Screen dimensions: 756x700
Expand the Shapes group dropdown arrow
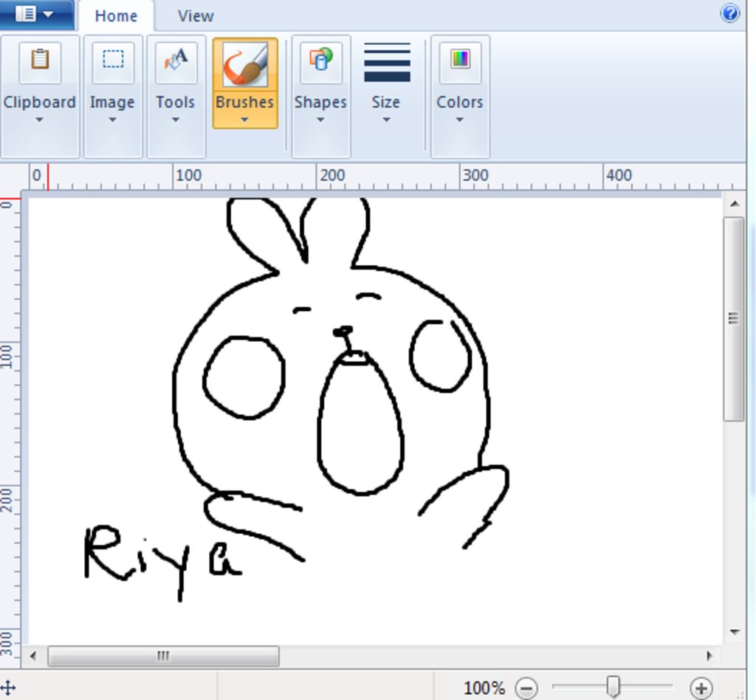[x=320, y=120]
